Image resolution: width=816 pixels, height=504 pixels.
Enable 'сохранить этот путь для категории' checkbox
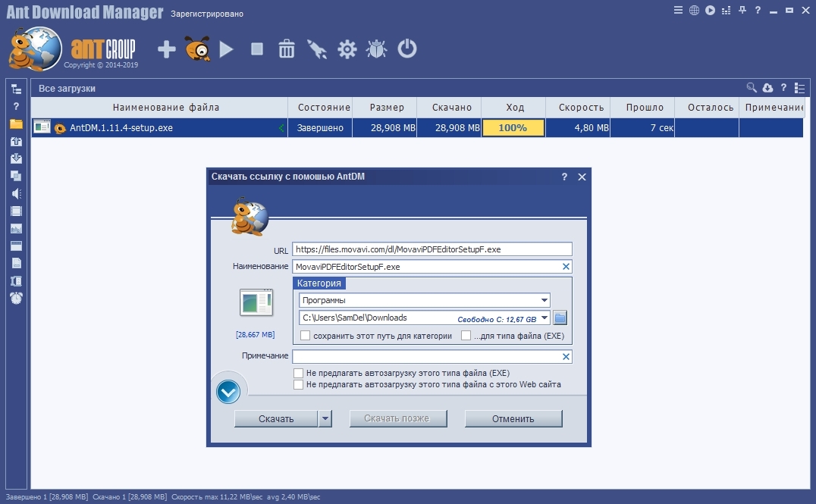[306, 336]
